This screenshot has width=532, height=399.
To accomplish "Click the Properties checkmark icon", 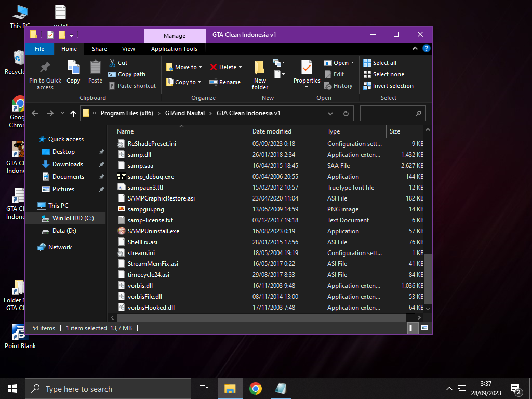I will pyautogui.click(x=307, y=67).
